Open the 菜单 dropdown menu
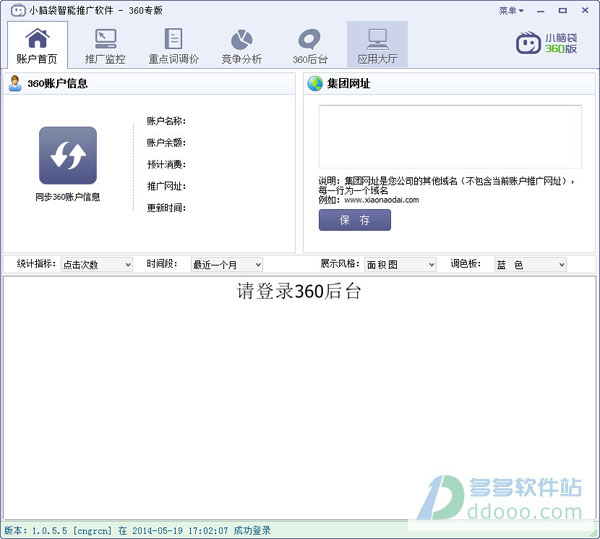The image size is (600, 539). (511, 11)
